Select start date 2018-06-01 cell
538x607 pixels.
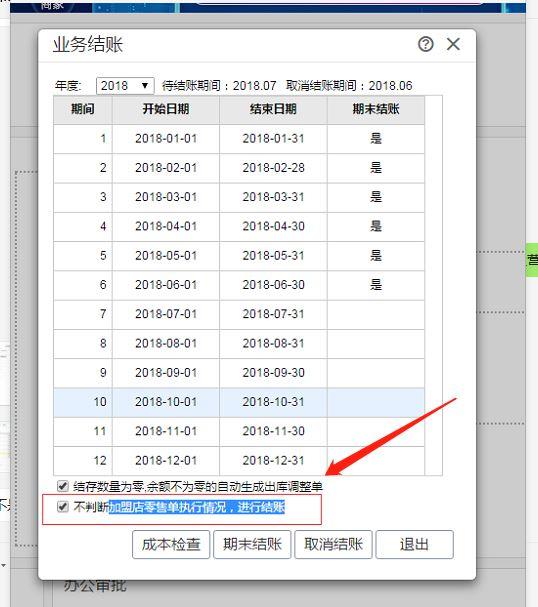(x=166, y=285)
